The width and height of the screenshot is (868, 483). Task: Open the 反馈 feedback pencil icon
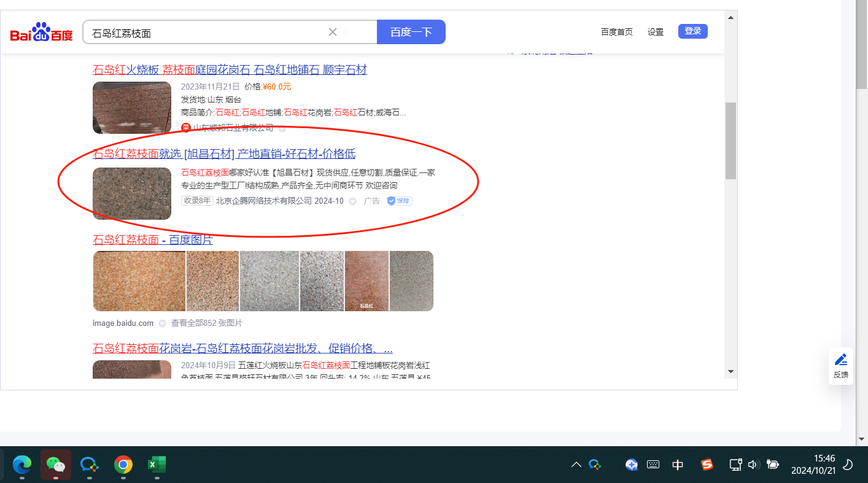click(840, 360)
